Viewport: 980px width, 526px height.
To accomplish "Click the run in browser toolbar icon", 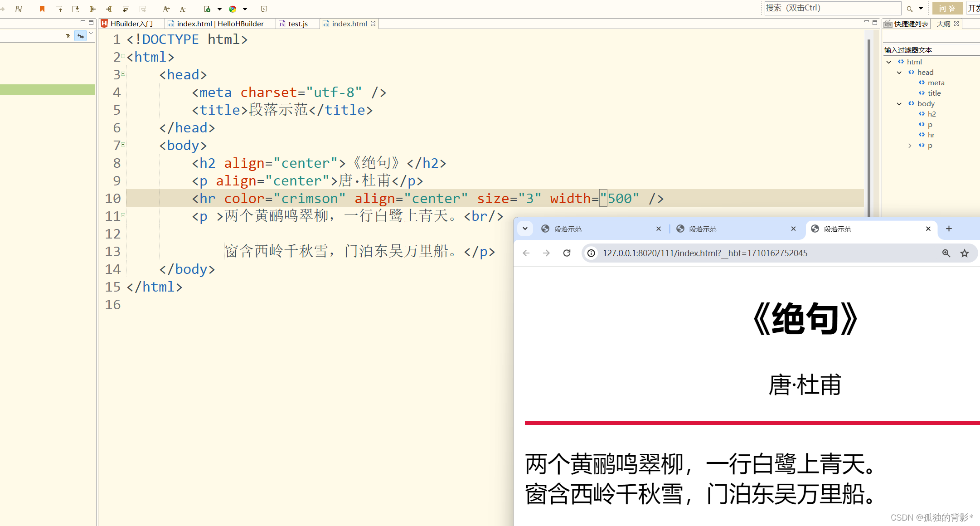I will click(x=207, y=9).
